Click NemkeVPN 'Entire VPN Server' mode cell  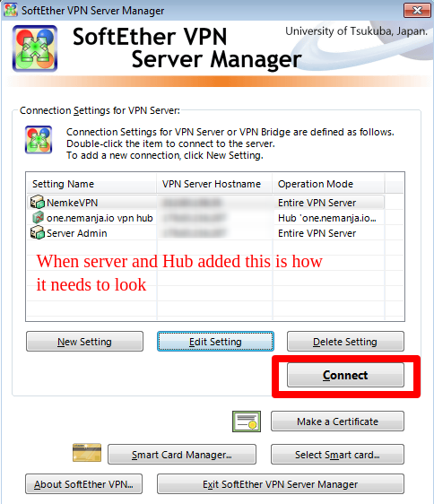pos(317,203)
